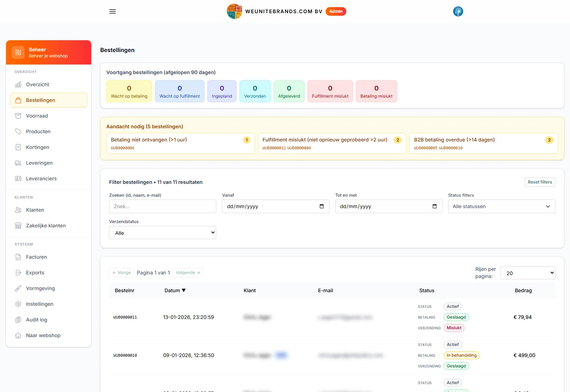Click the Zakelijke klanten building icon
The width and height of the screenshot is (570, 392).
pos(18,226)
